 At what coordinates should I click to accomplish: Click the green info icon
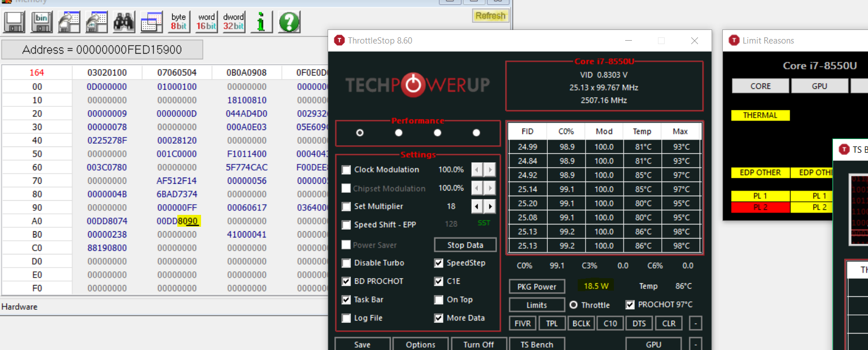coord(261,22)
